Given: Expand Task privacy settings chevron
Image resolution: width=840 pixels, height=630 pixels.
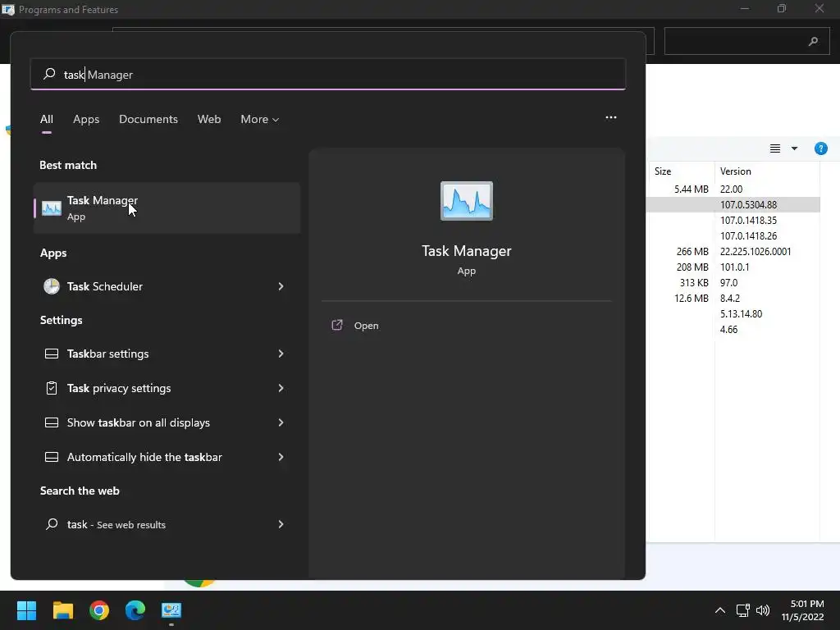Looking at the screenshot, I should tap(281, 388).
